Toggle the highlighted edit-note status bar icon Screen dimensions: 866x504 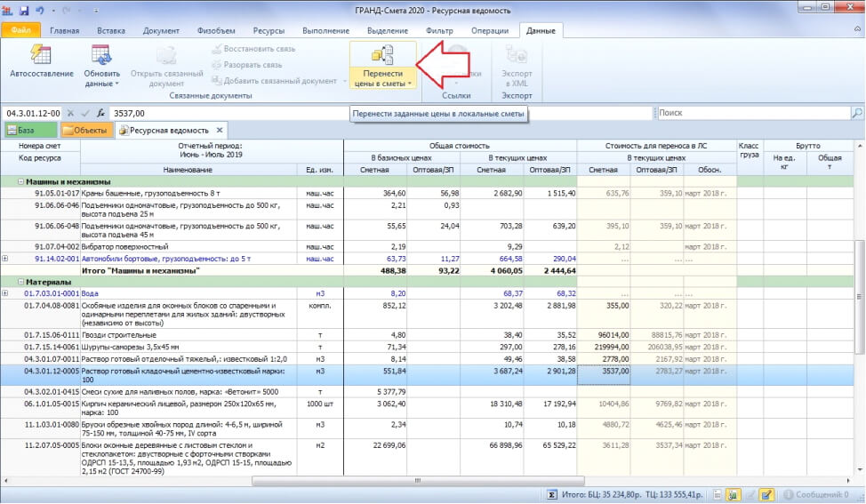(x=766, y=494)
